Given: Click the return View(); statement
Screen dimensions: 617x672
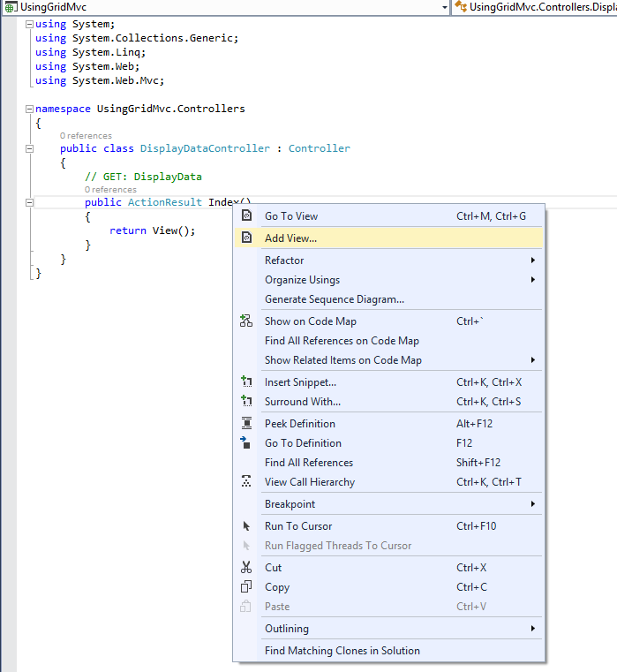Looking at the screenshot, I should pos(152,230).
